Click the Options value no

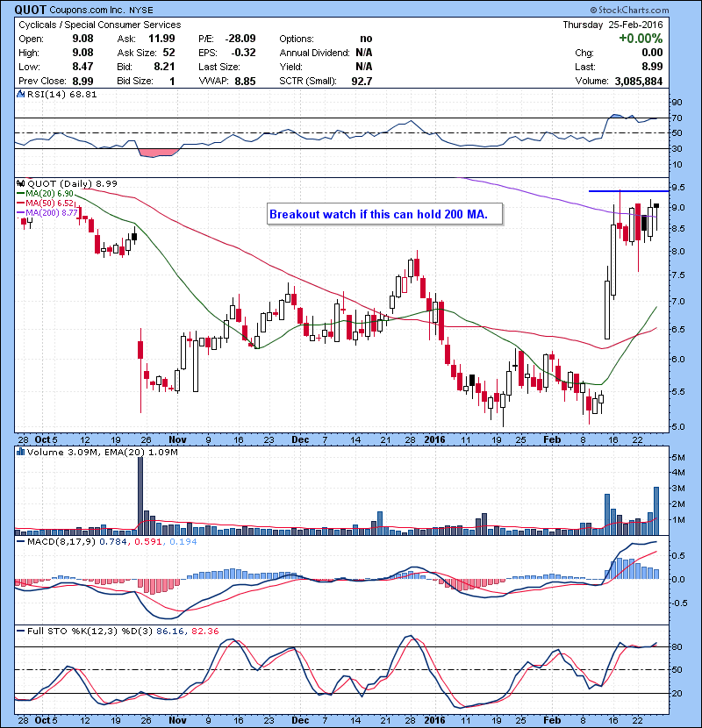[366, 39]
